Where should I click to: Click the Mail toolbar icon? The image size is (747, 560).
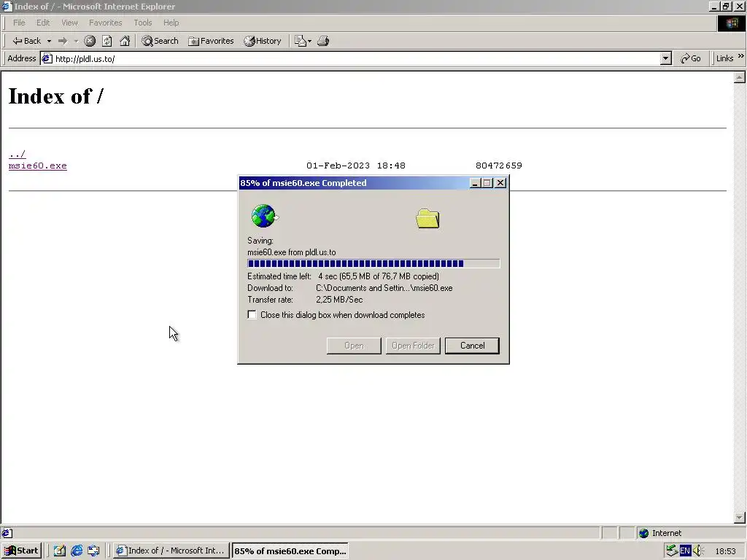[x=303, y=41]
